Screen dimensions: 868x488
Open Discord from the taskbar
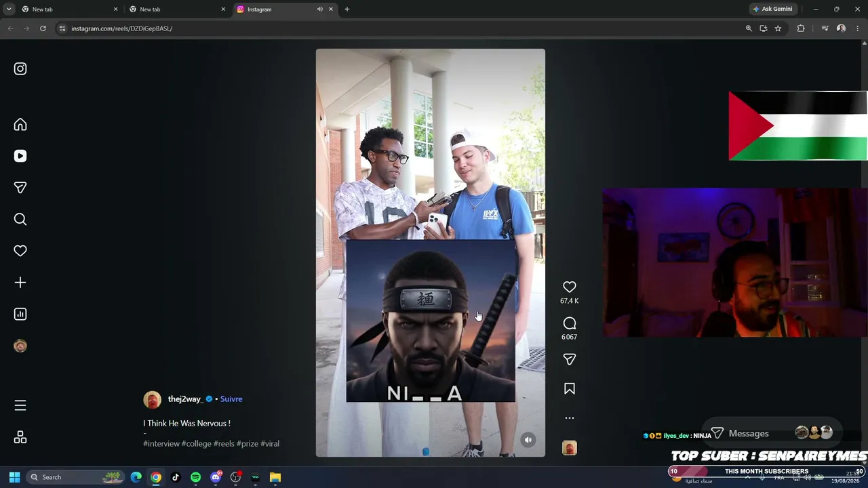coord(216,477)
